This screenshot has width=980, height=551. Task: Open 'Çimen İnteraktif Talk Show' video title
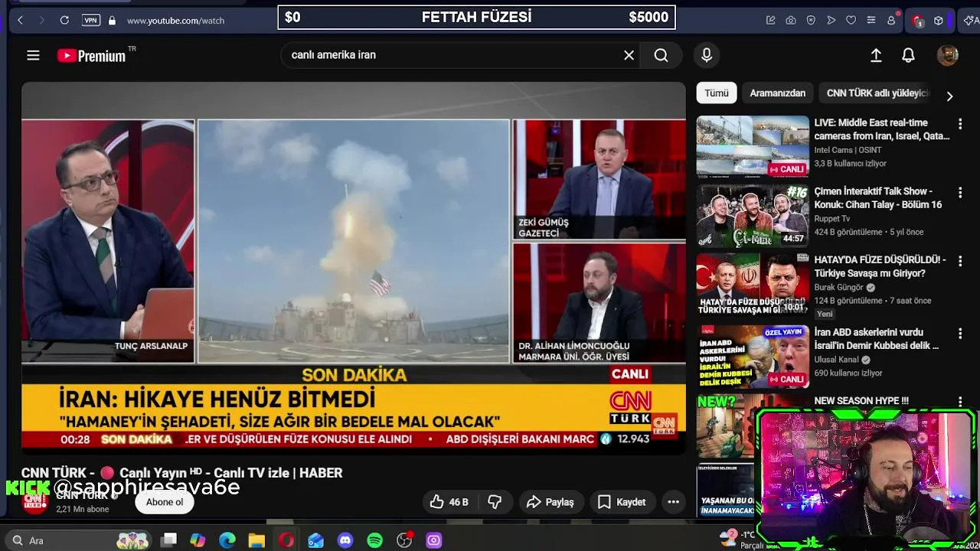(878, 198)
